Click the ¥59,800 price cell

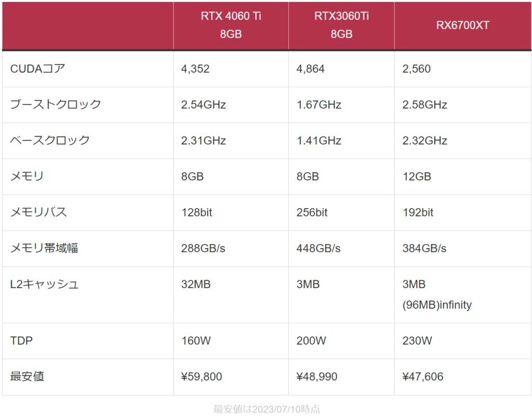pos(202,377)
